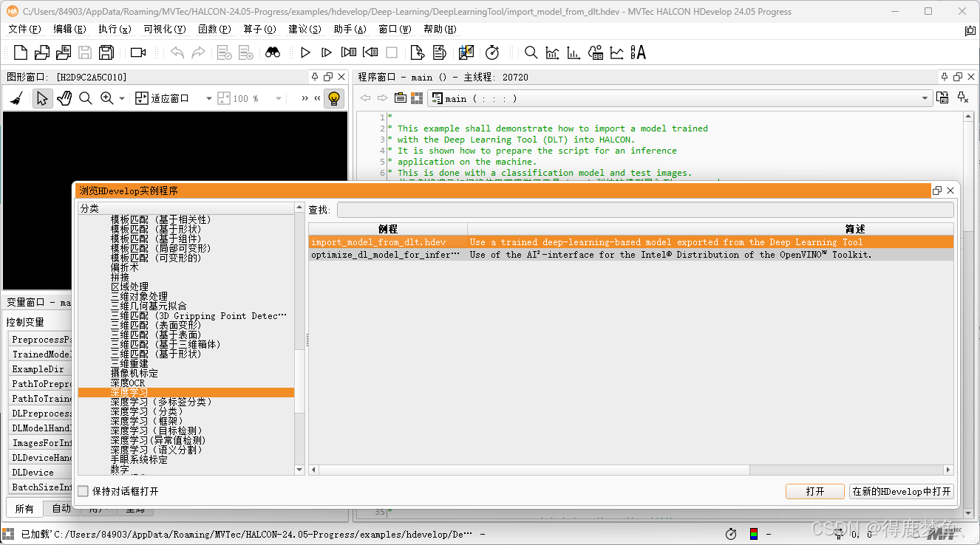Screen dimensions: 980x545
Task: Toggle the pin on 程序窗口 panel
Action: (x=945, y=77)
